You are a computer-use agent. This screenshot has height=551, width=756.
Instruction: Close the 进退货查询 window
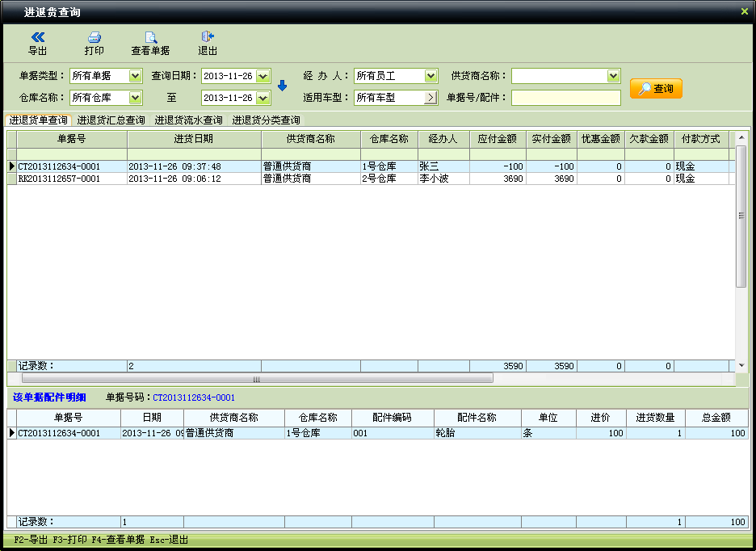745,11
